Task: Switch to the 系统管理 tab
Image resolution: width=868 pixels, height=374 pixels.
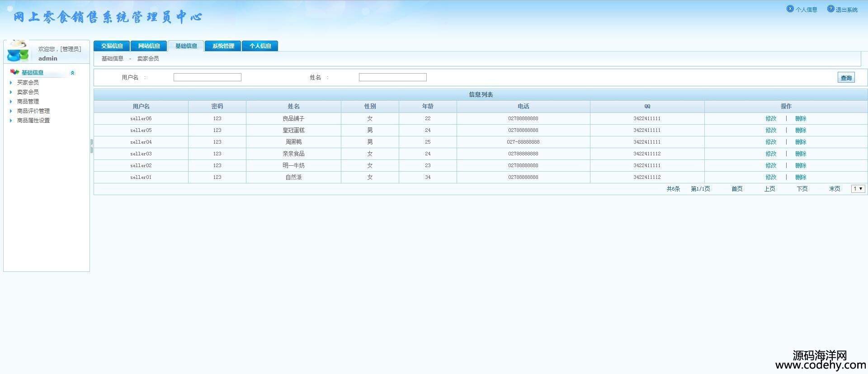Action: (x=223, y=46)
